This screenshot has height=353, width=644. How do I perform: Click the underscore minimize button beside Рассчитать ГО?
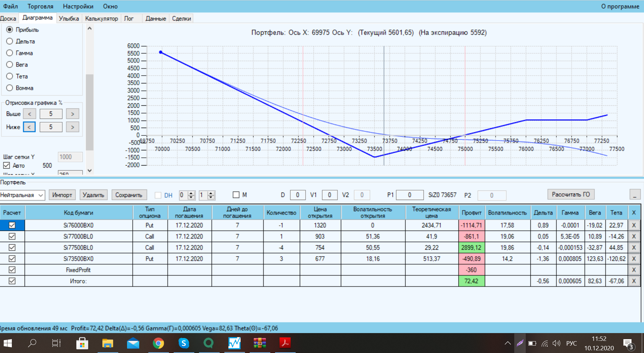pyautogui.click(x=635, y=195)
